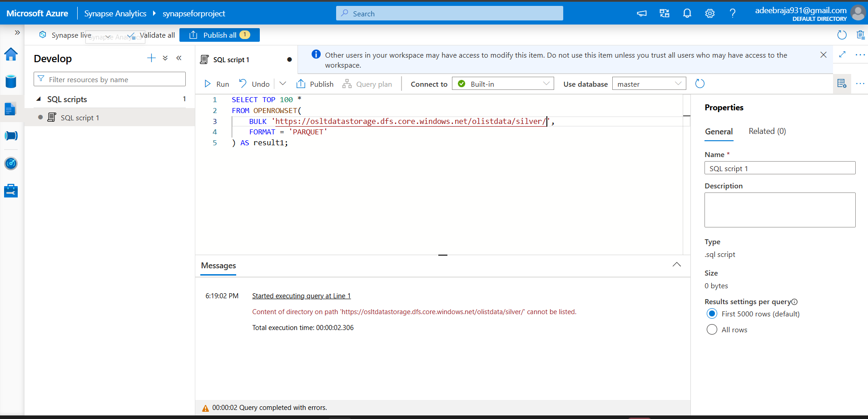The image size is (868, 419).
Task: Open the Connect to Built-in dropdown
Action: (x=503, y=84)
